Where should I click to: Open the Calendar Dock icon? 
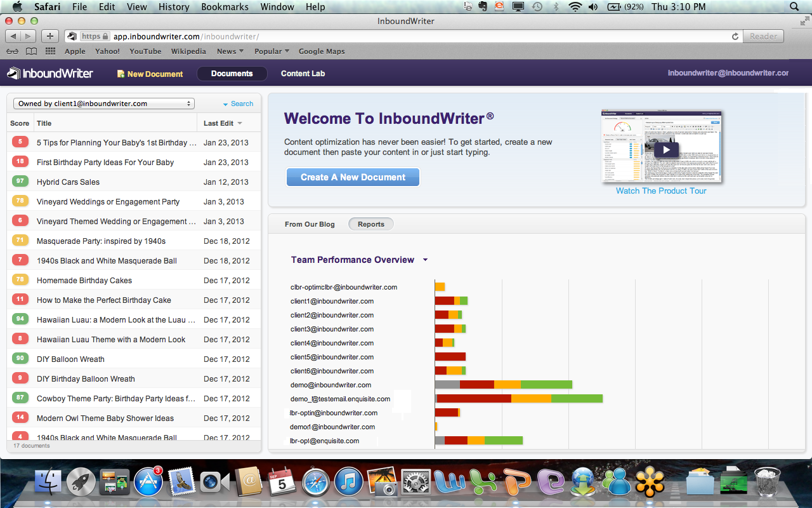pyautogui.click(x=282, y=482)
